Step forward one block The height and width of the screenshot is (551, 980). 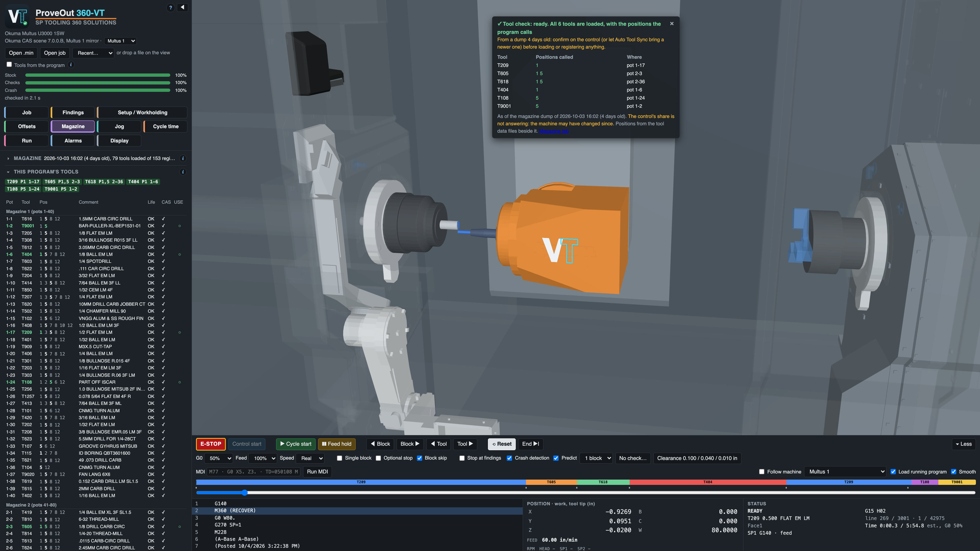tap(410, 444)
